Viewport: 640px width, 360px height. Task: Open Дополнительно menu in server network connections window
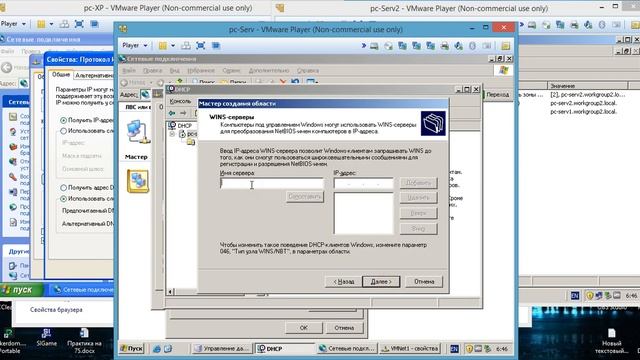[x=269, y=70]
